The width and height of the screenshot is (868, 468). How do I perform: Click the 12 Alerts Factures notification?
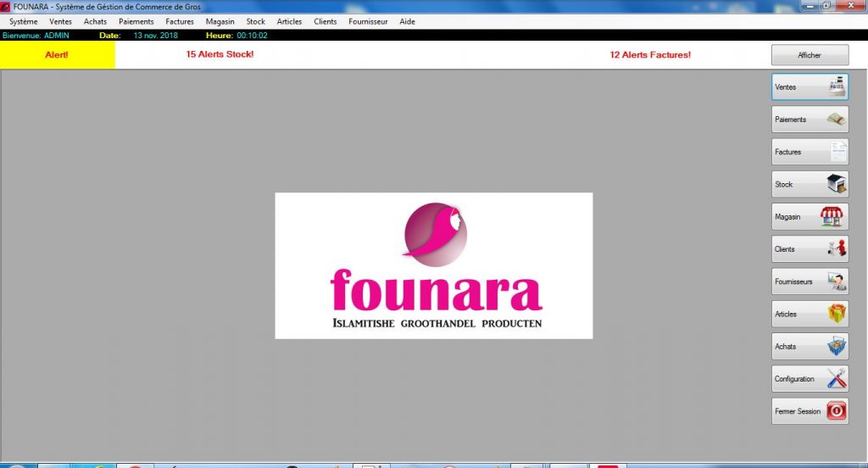click(x=650, y=54)
